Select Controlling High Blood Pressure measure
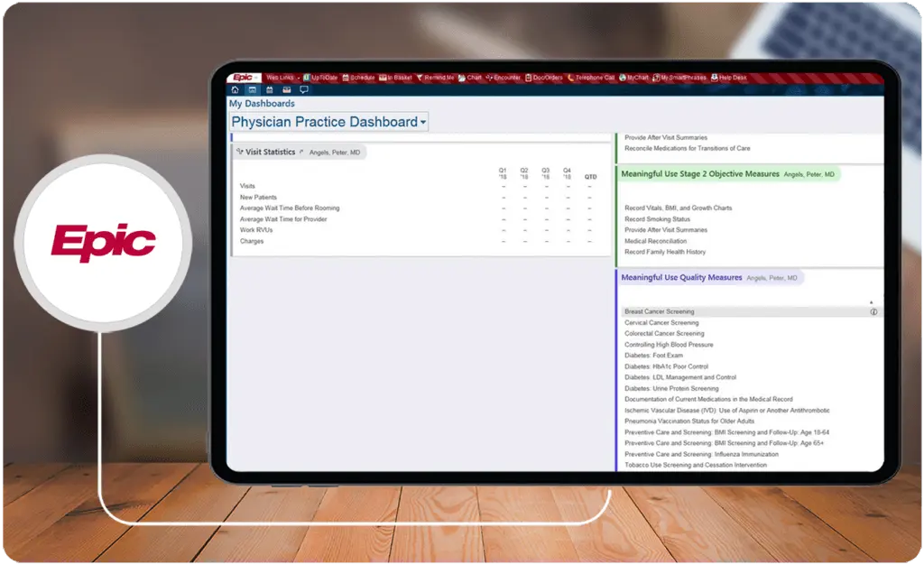The image size is (924, 565). tap(669, 345)
